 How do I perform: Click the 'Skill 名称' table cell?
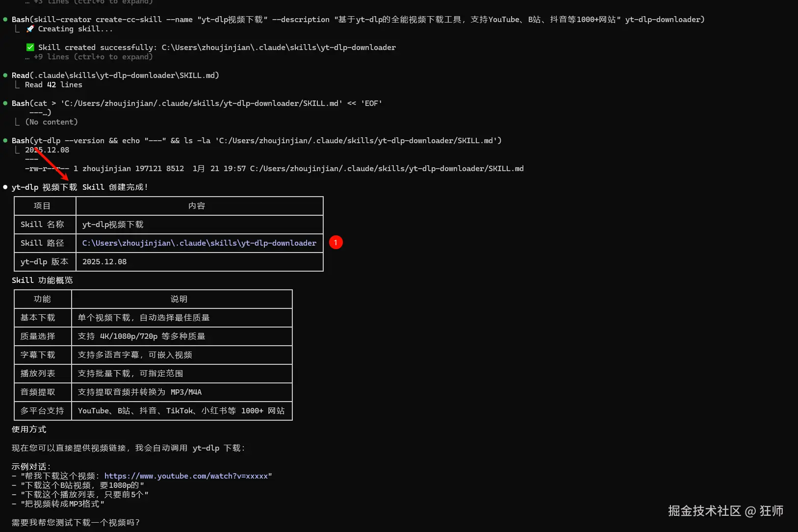[x=45, y=225]
